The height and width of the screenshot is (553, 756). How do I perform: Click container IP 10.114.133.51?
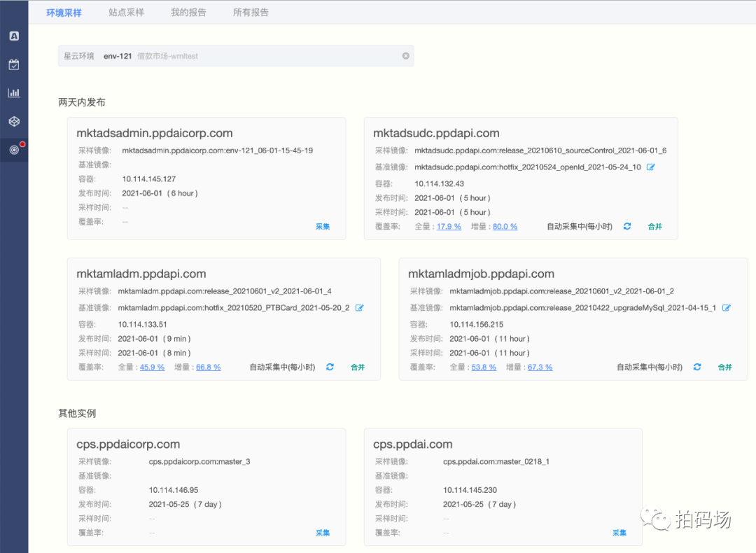tap(142, 325)
